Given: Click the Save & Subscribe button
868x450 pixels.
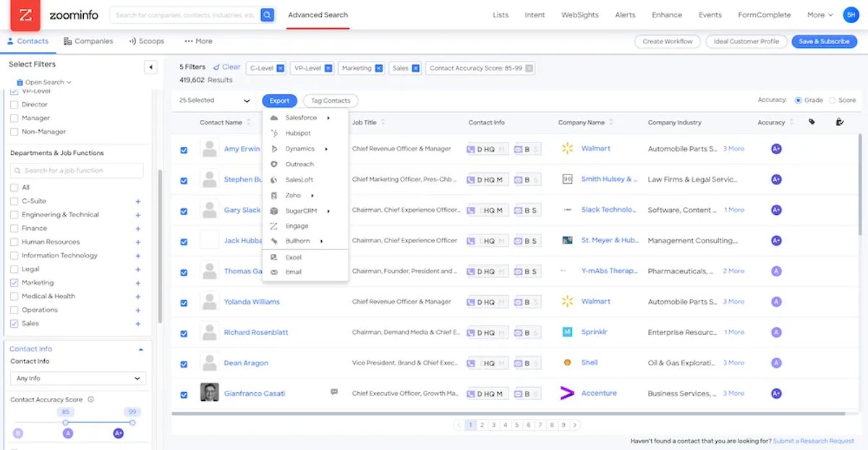Looking at the screenshot, I should coord(824,41).
